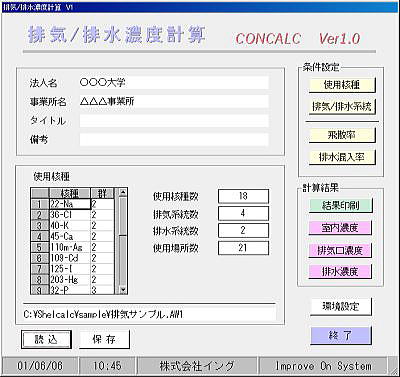Select the 125-I nuclide cell
The width and height of the screenshot is (400, 377).
click(x=70, y=269)
